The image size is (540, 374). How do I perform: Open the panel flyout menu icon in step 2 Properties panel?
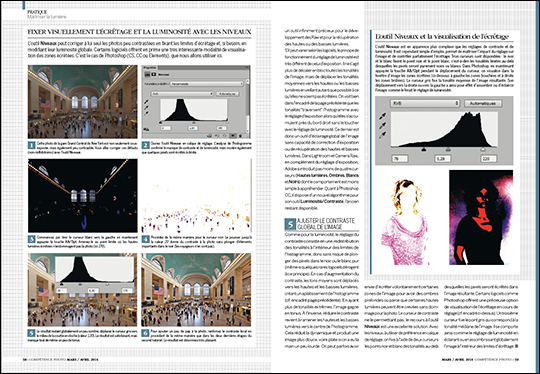(247, 67)
